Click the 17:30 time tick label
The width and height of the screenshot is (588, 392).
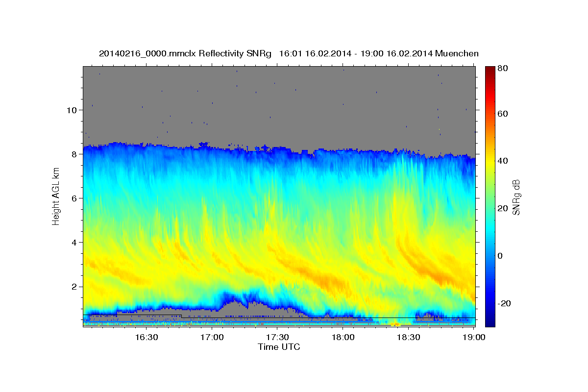(x=278, y=337)
